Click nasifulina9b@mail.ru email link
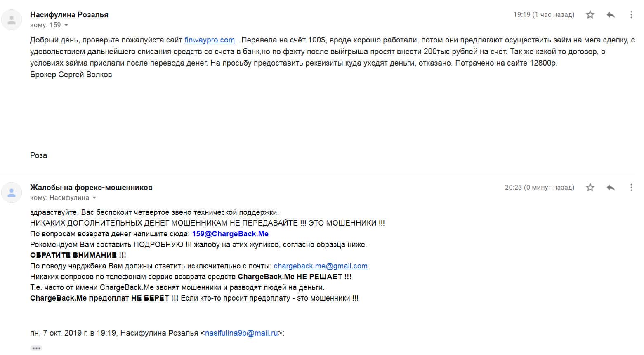Viewport: 644px width, 355px height. (241, 333)
